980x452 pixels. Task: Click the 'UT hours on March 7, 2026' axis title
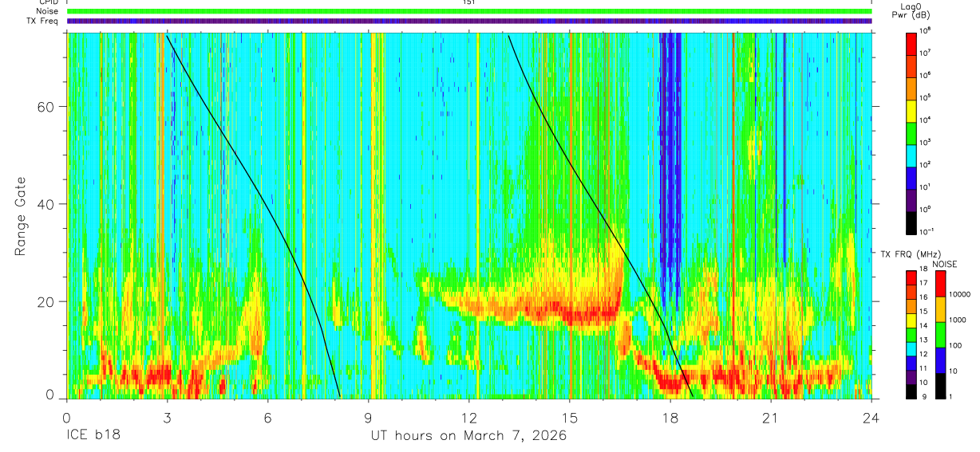tap(468, 436)
